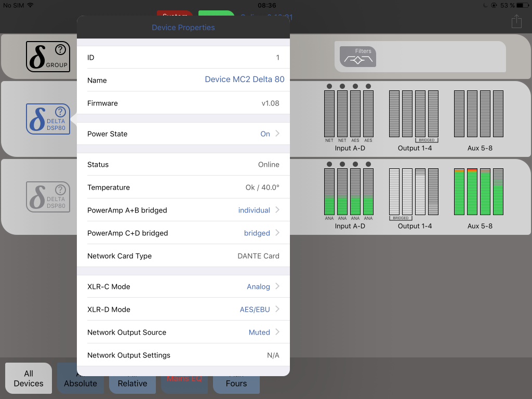Tap first device's Input A-D meter group
532x399 pixels.
pyautogui.click(x=349, y=114)
